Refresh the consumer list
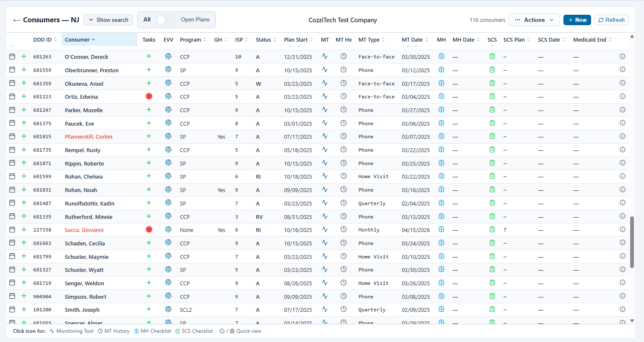The height and width of the screenshot is (342, 644). 611,20
